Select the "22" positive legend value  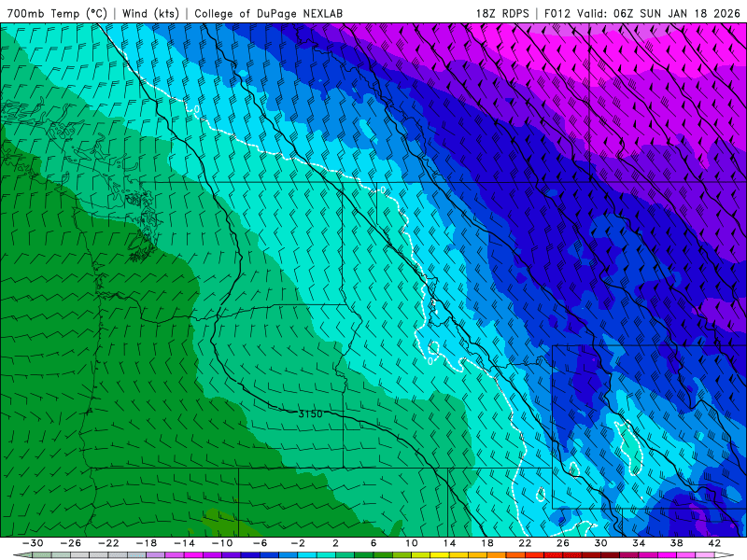coord(525,543)
